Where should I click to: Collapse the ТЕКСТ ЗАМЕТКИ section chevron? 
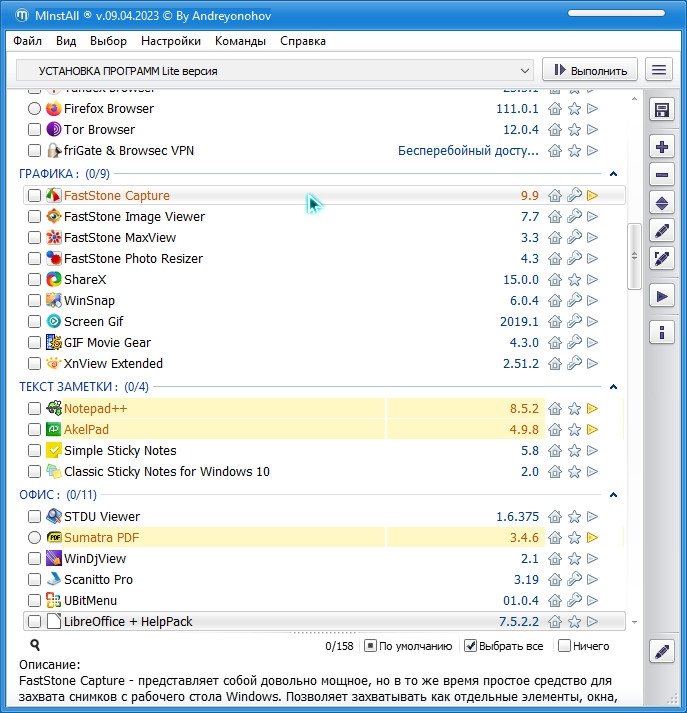click(x=613, y=387)
